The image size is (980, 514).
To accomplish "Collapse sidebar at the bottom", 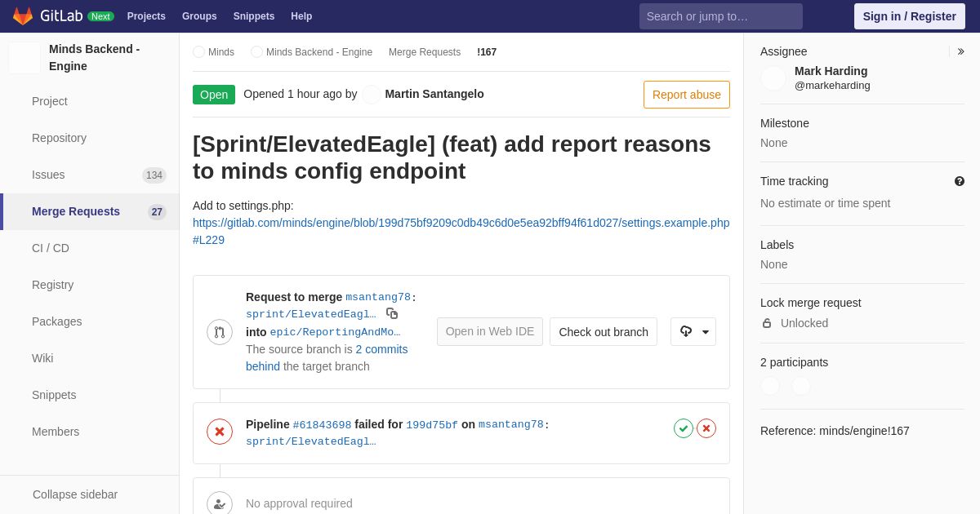I will [x=90, y=494].
